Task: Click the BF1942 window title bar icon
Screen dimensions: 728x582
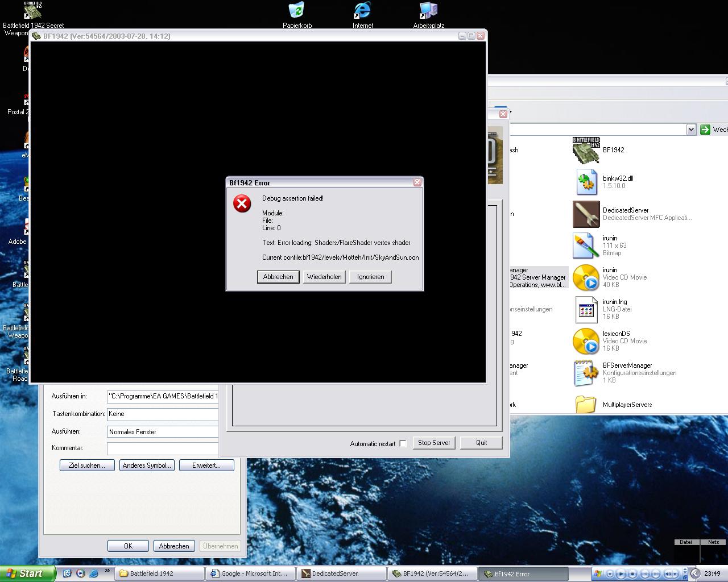Action: pos(36,36)
